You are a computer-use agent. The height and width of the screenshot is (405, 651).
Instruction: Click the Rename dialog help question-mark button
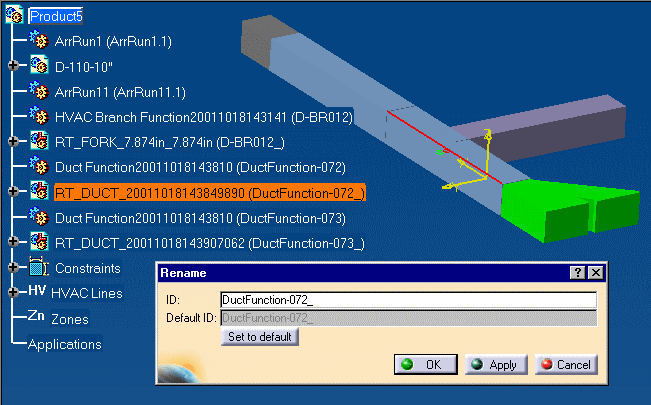coord(577,273)
